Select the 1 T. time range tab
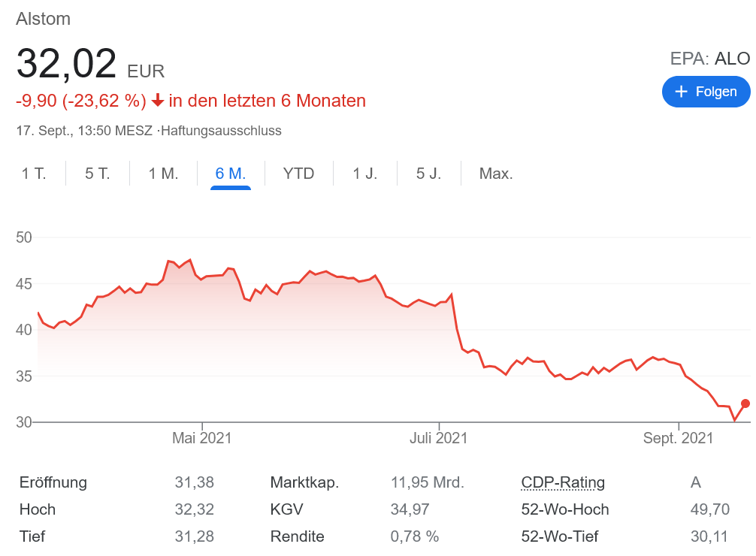This screenshot has height=556, width=756. 34,174
